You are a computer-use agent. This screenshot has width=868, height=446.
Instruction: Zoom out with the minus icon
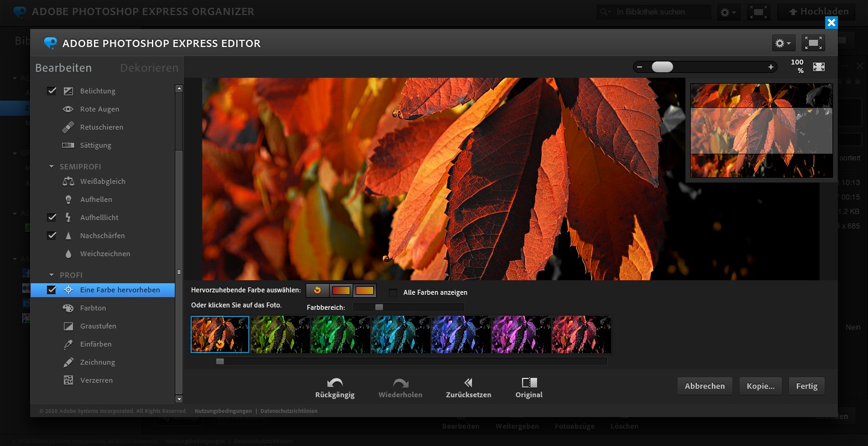tap(640, 67)
